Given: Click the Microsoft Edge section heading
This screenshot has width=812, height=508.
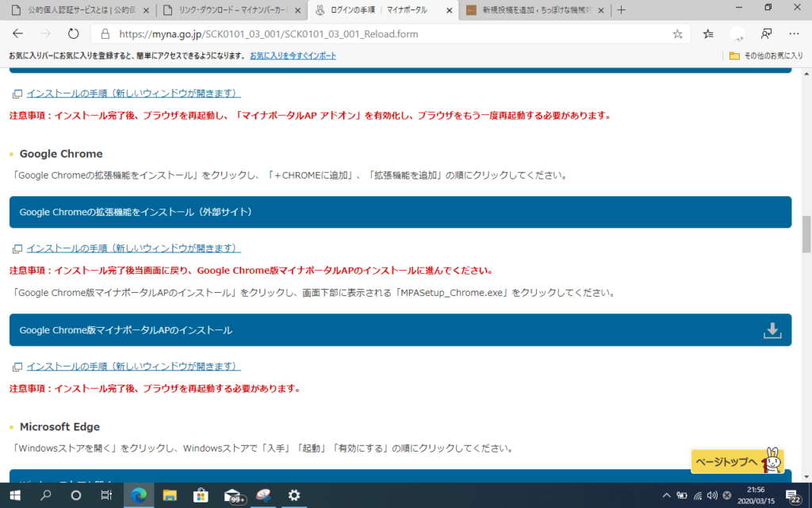Looking at the screenshot, I should 59,426.
